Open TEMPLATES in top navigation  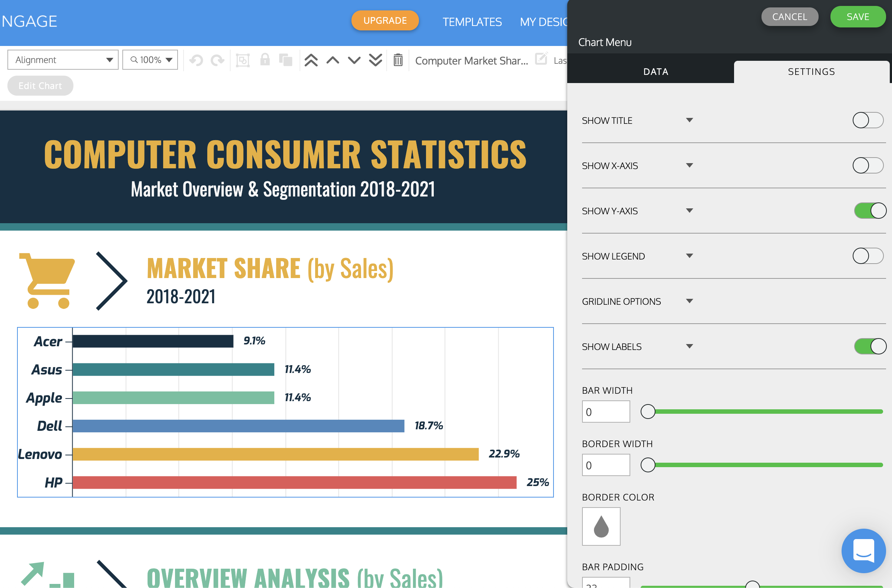click(472, 22)
